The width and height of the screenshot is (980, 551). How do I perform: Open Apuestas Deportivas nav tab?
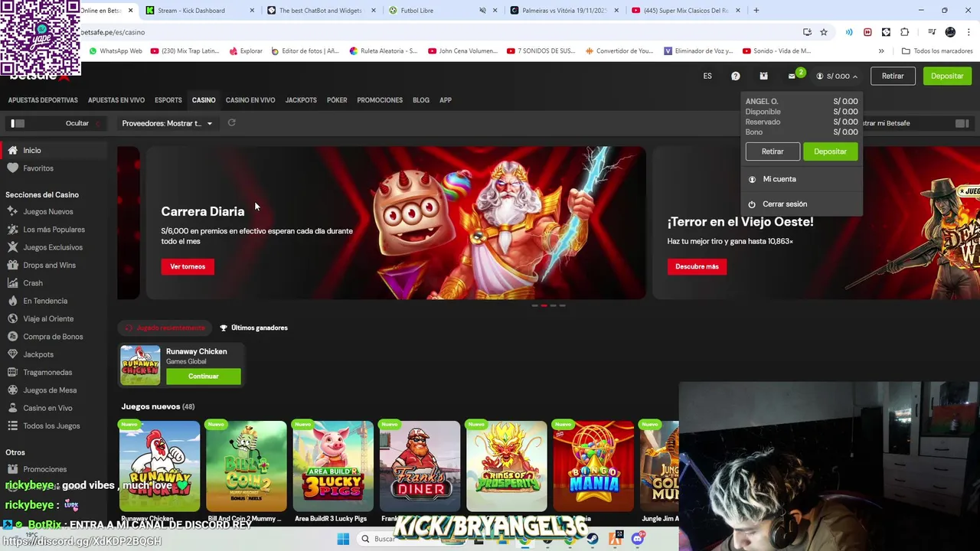pos(43,100)
